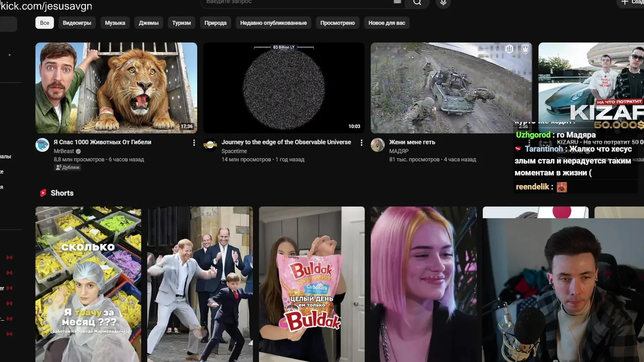Select the 'Джемы' filter chip
This screenshot has width=644, height=362.
click(148, 23)
